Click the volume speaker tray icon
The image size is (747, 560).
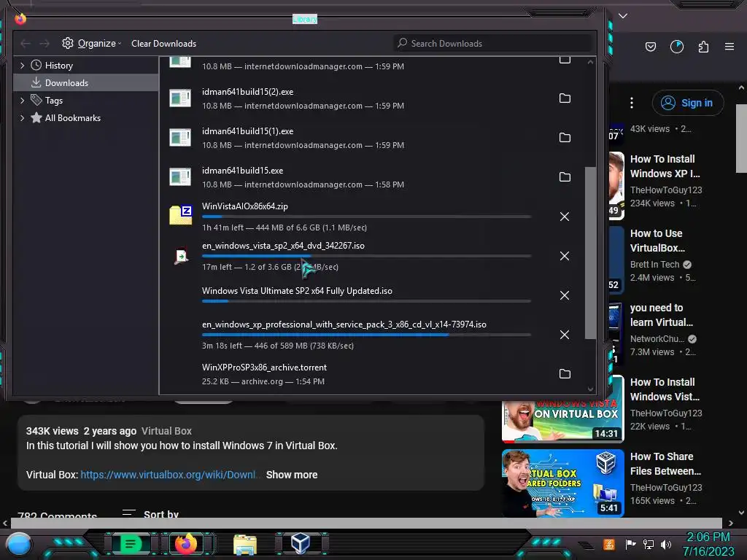click(x=666, y=544)
